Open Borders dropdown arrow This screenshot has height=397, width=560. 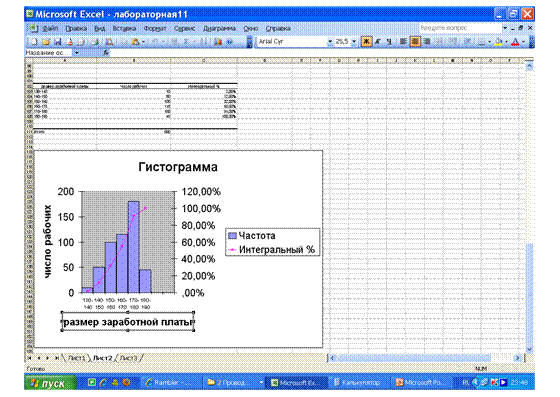pyautogui.click(x=489, y=42)
